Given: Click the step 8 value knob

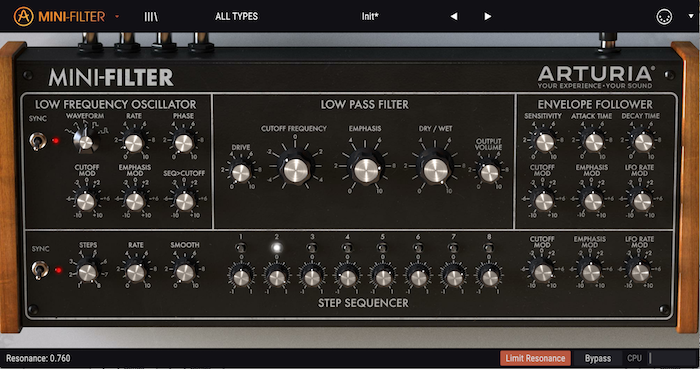Looking at the screenshot, I should click(x=490, y=278).
